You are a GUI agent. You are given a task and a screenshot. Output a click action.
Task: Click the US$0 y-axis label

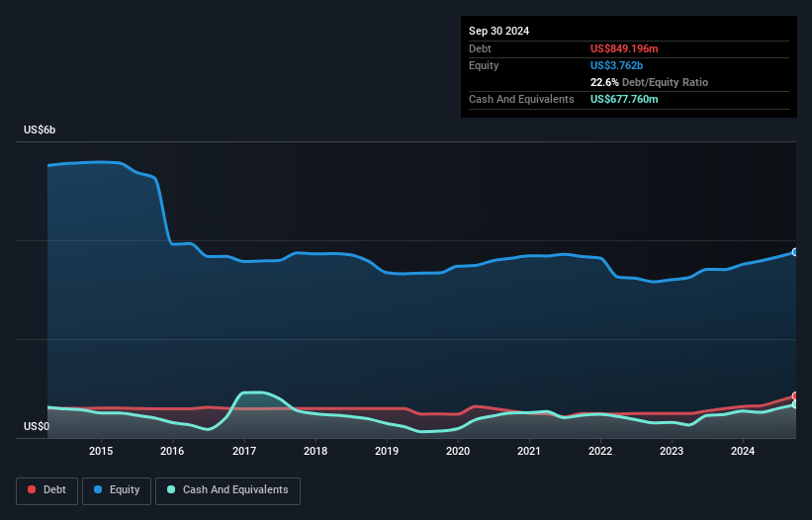pyautogui.click(x=37, y=426)
